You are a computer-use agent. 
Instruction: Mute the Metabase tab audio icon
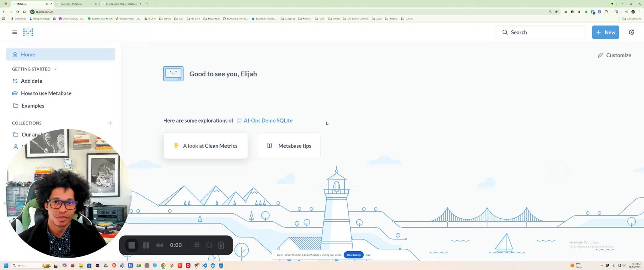coord(46,4)
